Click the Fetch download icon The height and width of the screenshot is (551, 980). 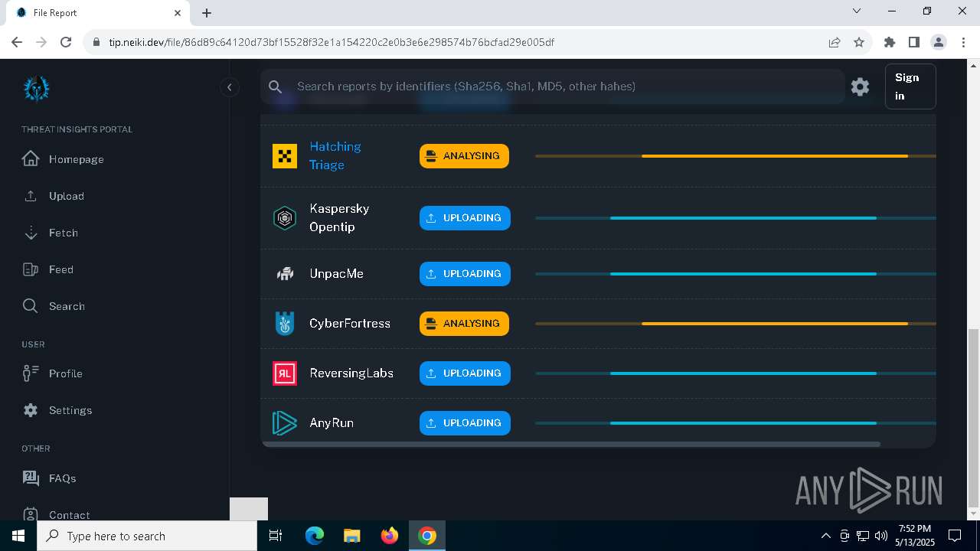click(x=31, y=233)
